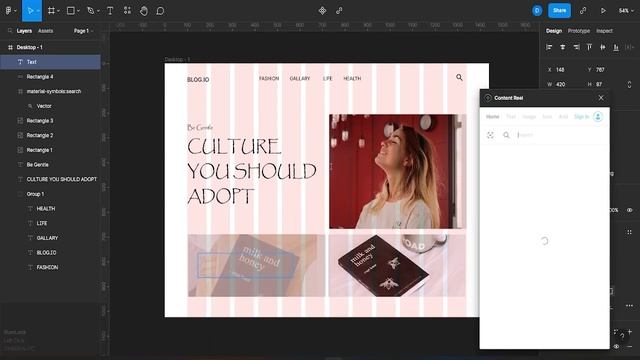Image resolution: width=640 pixels, height=360 pixels.
Task: Select the HEALTH layer
Action: click(50, 209)
